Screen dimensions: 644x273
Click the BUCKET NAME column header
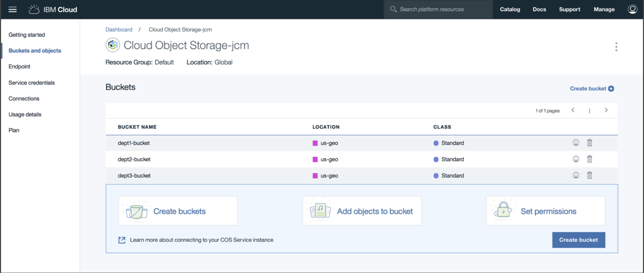tap(137, 127)
